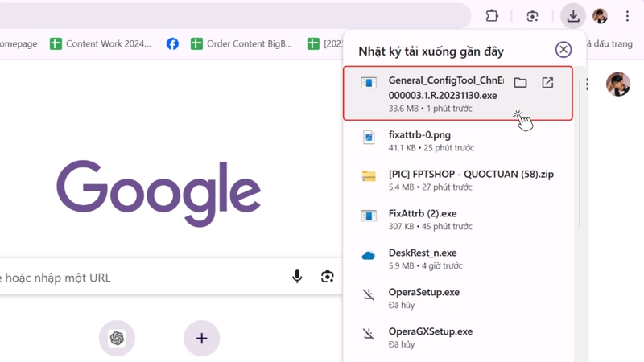Click the fixattrb-0.png image file icon
The height and width of the screenshot is (362, 644).
coord(369,137)
